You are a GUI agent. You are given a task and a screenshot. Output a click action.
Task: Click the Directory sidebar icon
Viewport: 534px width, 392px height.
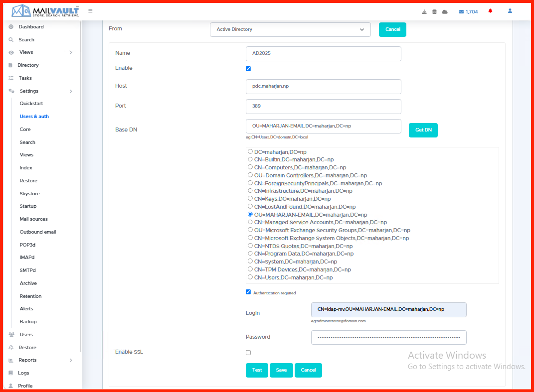[x=10, y=65]
